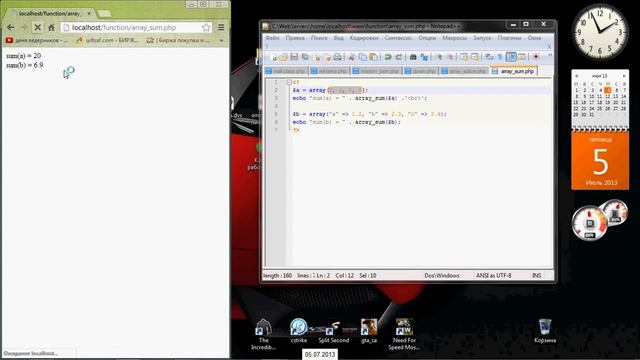Select the gta_sa desktop shortcut
Viewport: 640px width, 360px height.
tap(369, 331)
